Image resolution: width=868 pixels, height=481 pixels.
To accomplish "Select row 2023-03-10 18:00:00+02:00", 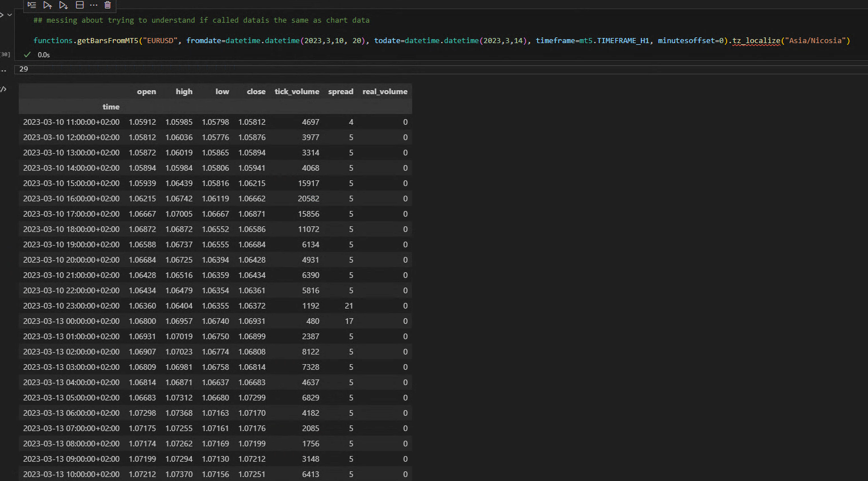I will coord(215,229).
